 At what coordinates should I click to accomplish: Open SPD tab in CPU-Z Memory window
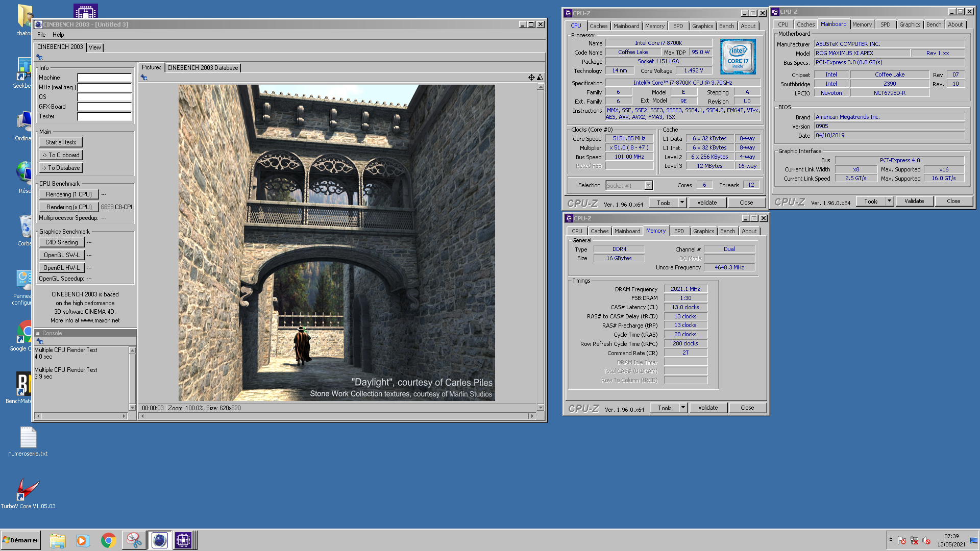pyautogui.click(x=679, y=231)
